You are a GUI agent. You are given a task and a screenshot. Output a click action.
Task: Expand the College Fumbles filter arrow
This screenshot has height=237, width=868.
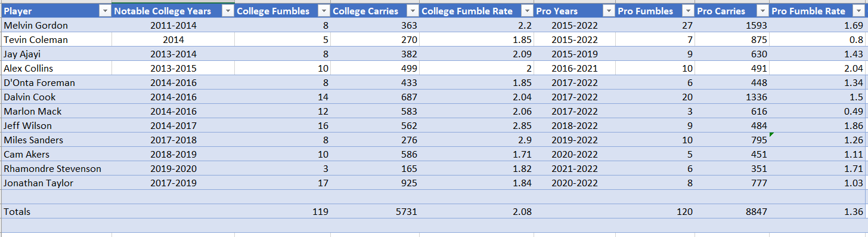click(x=324, y=11)
